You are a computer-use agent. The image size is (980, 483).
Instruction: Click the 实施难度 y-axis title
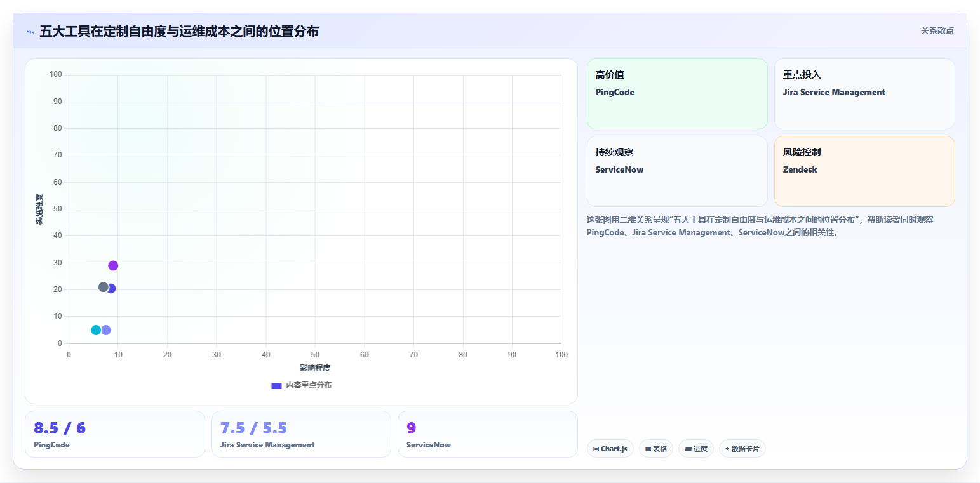tap(39, 209)
